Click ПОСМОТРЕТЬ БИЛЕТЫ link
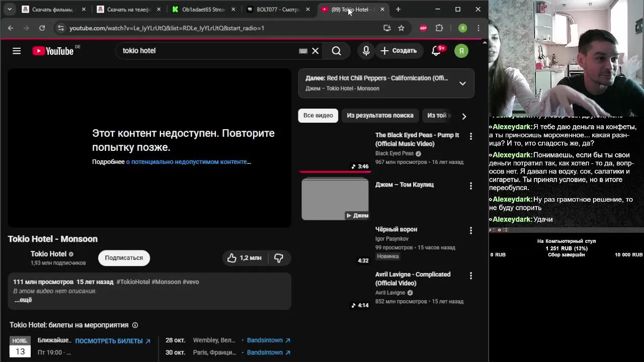The image size is (644, 362). (x=113, y=341)
